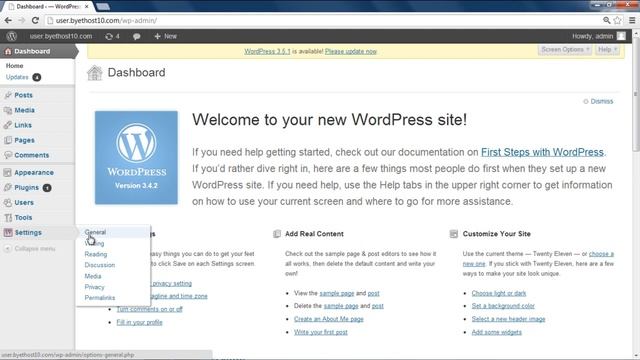
Task: Collapse the sidebar via Collapse menu text
Action: coord(35,249)
